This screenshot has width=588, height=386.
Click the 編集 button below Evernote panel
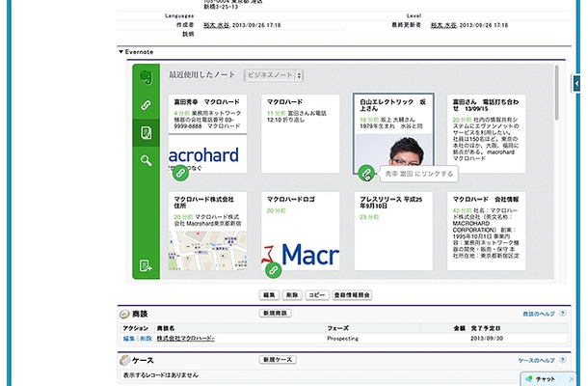tap(269, 295)
